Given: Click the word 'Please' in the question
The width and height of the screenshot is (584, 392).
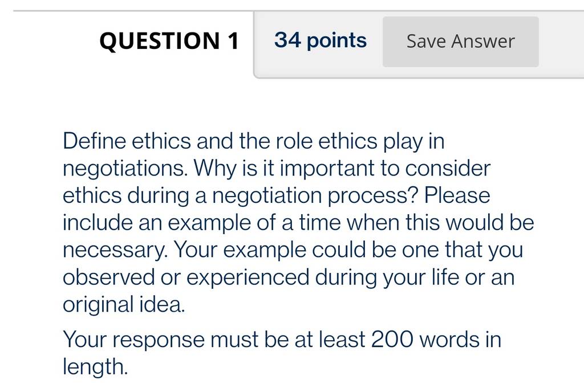Looking at the screenshot, I should [x=457, y=195].
